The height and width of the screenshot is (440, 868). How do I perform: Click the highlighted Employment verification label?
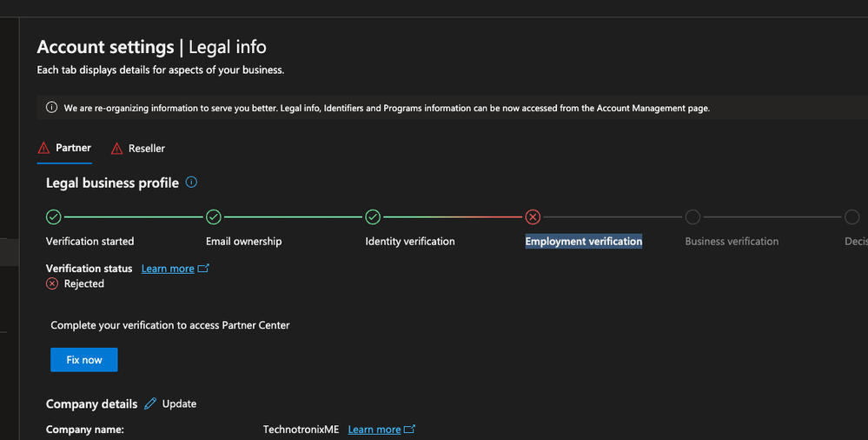pyautogui.click(x=584, y=241)
